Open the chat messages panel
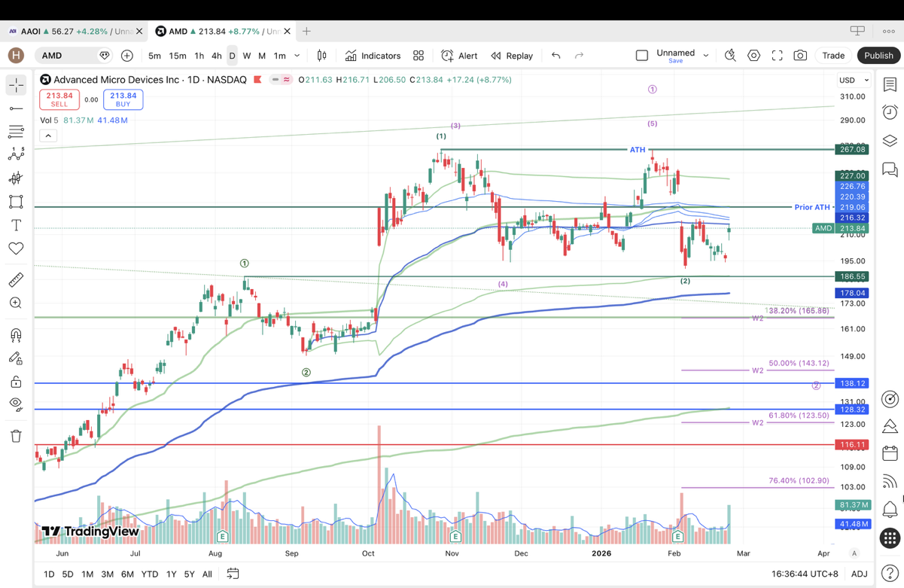Image resolution: width=904 pixels, height=588 pixels. tap(890, 169)
